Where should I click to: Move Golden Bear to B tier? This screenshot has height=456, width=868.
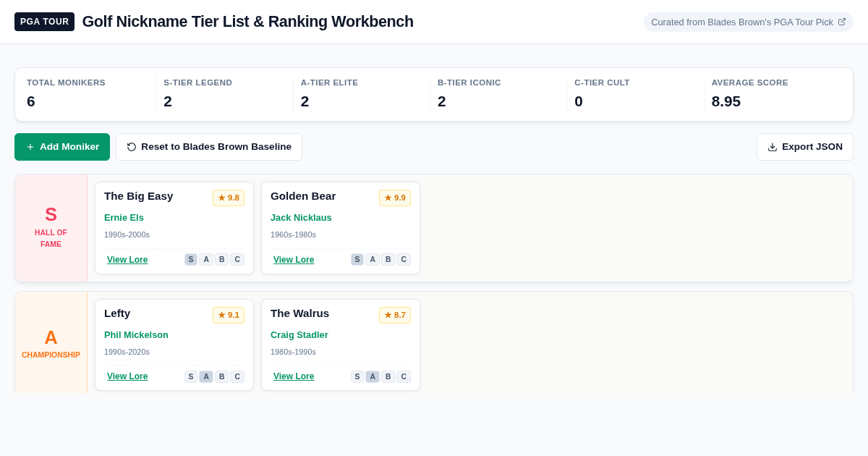tap(388, 259)
